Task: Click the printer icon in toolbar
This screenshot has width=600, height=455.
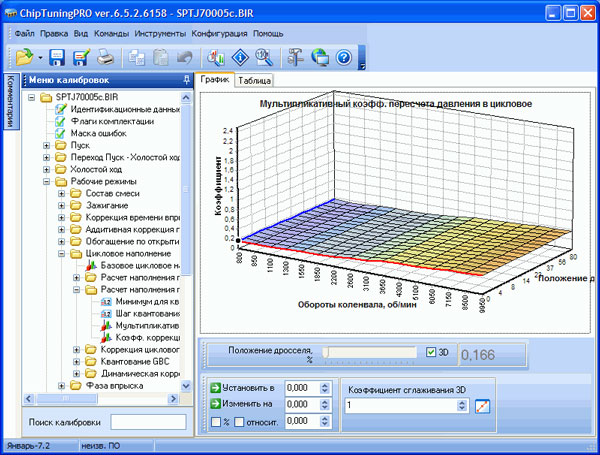Action: pos(105,57)
